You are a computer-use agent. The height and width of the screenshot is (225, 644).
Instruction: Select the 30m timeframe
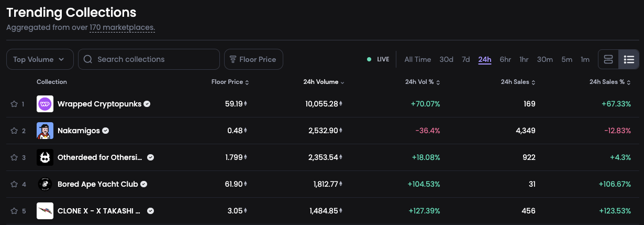545,59
